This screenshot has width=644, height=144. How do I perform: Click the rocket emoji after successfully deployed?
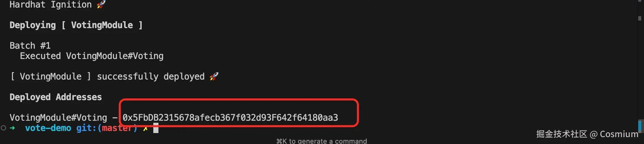point(214,76)
